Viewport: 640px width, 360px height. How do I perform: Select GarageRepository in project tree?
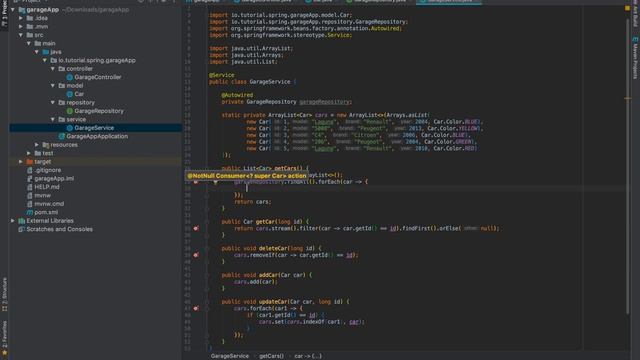[99, 111]
